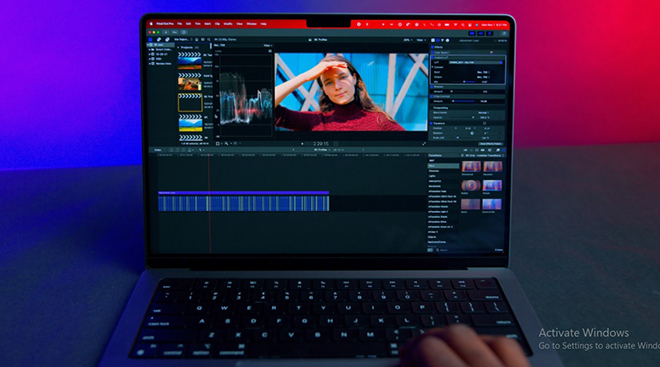Toggle the Sharpen effect checkbox
The image size is (660, 367).
(x=432, y=87)
